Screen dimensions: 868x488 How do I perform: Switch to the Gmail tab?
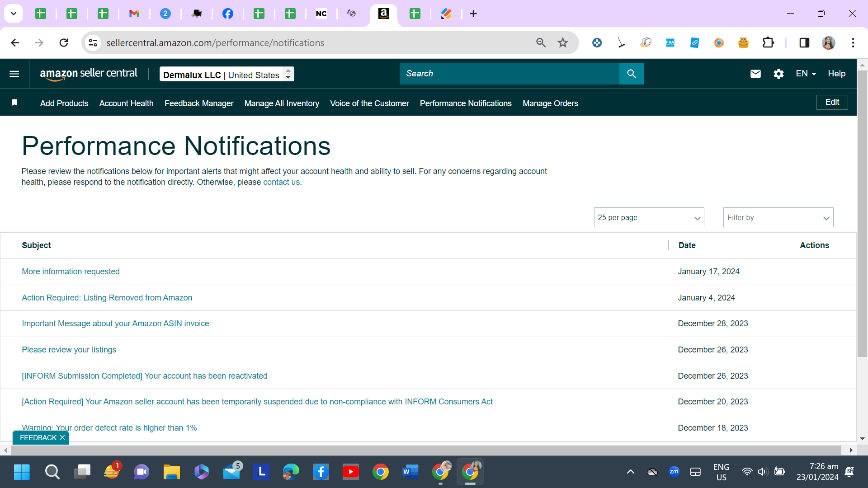(x=134, y=14)
